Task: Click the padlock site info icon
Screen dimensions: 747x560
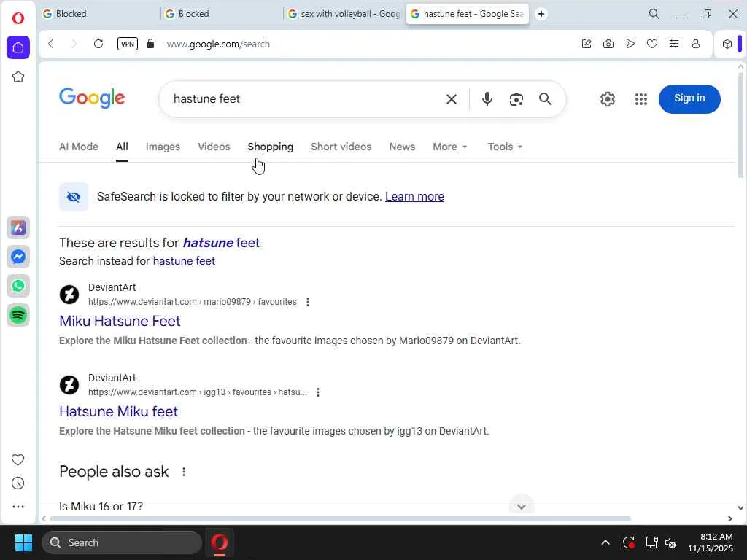Action: (x=150, y=44)
